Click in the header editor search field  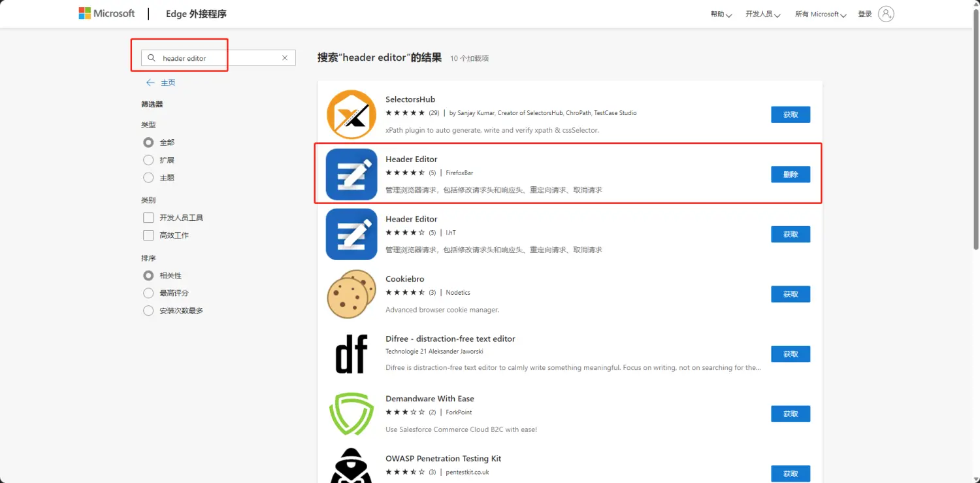216,58
